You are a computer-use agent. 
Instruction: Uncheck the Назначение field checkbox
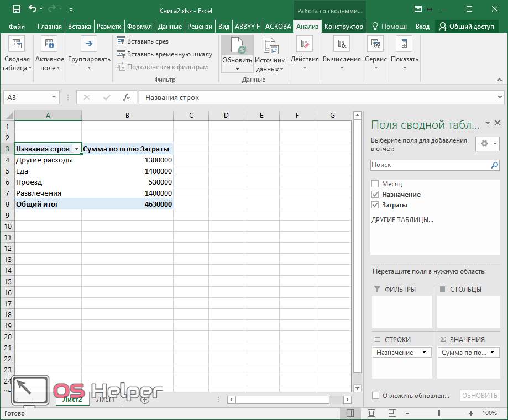pyautogui.click(x=375, y=195)
